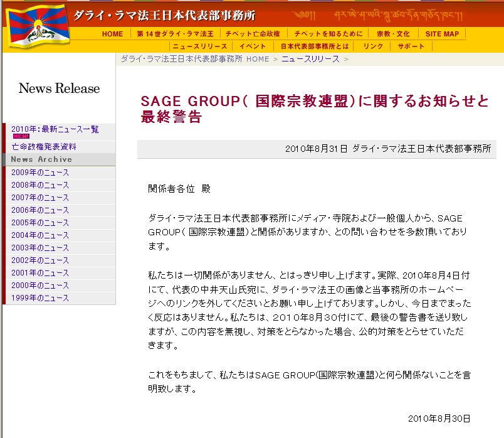
Task: Open 2007年のニュース archive
Action: 40,198
